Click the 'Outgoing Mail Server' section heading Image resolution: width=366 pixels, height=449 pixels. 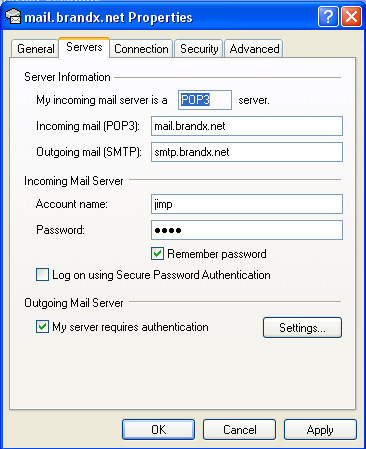74,303
